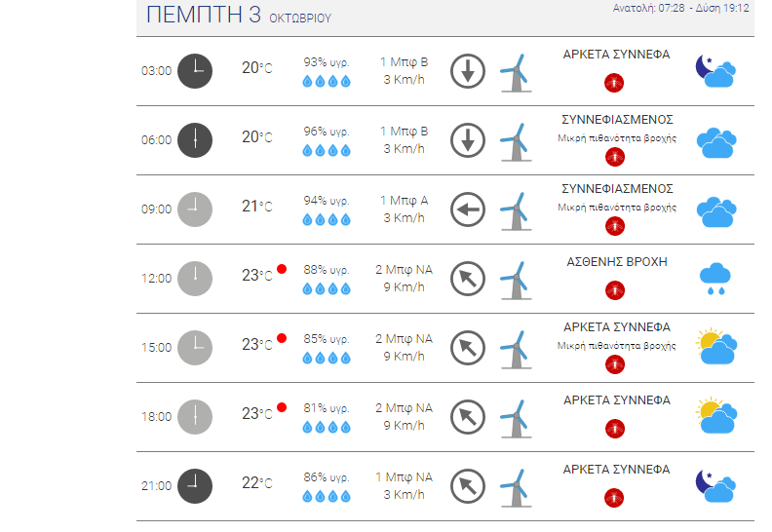Click the light rain cloud icon at 12:00
This screenshot has width=772, height=532.
pos(715,279)
